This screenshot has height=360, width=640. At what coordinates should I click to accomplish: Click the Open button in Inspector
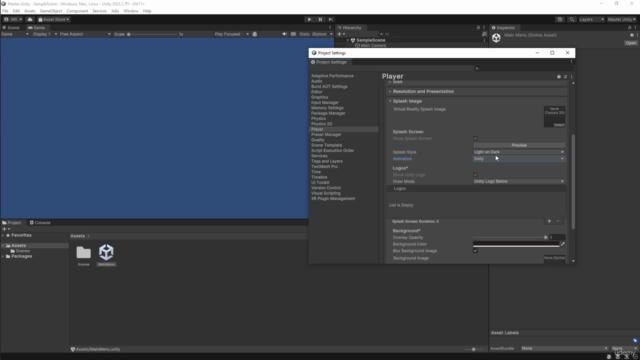click(x=631, y=43)
